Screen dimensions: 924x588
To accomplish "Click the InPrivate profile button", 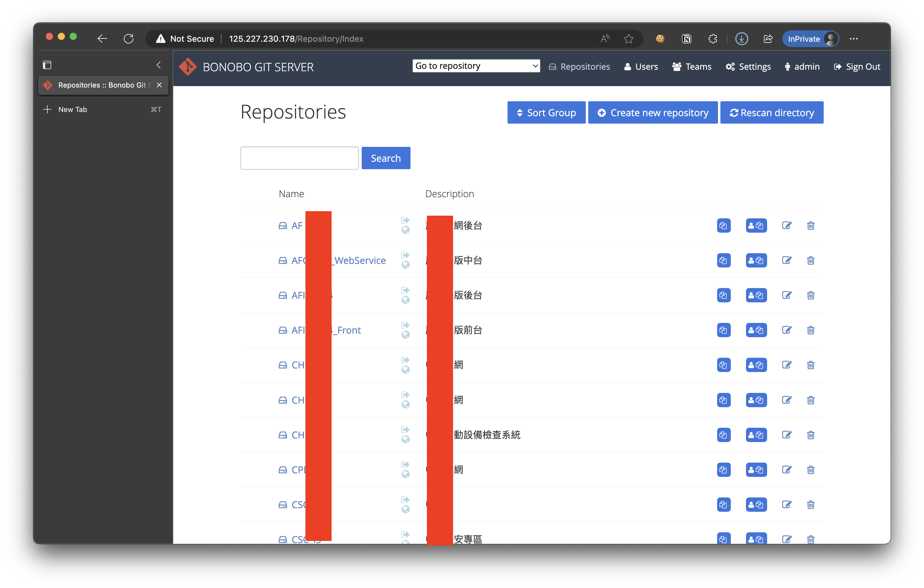I will 810,39.
